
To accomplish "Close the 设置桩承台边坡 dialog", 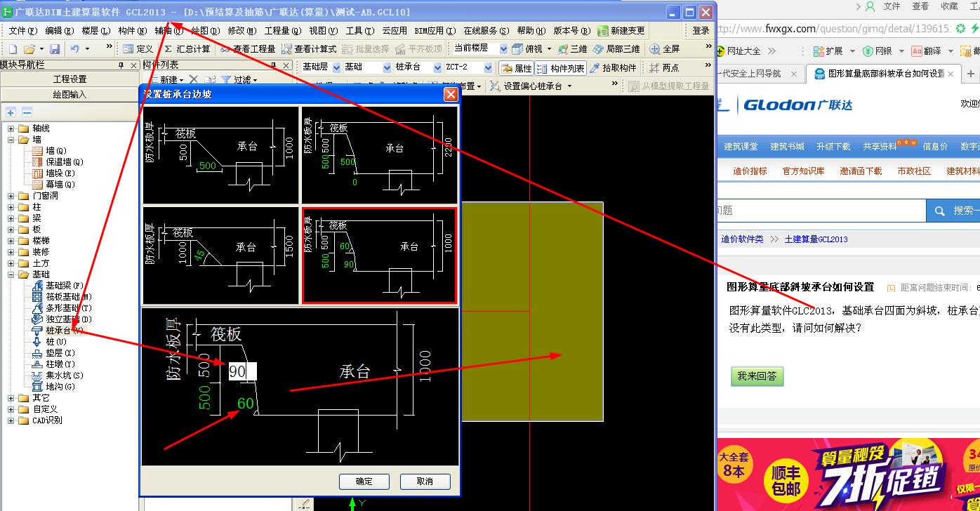I will [451, 94].
